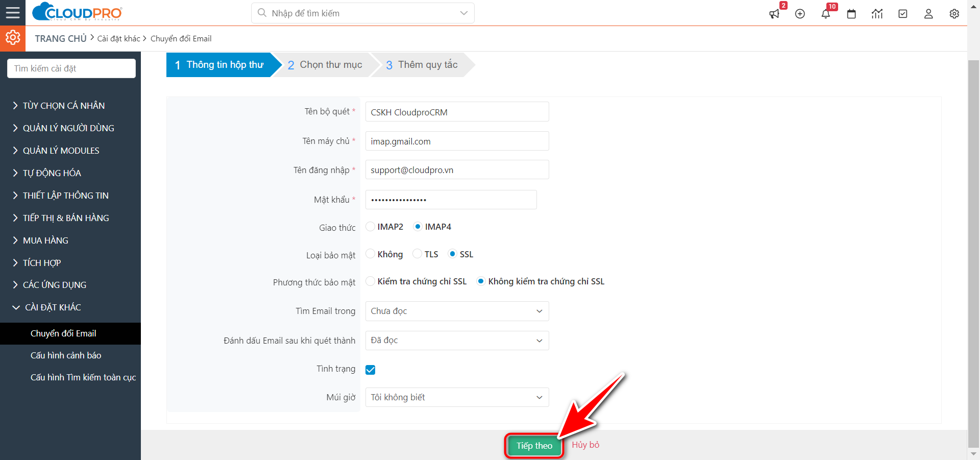Select Không security type
The image size is (980, 460).
pos(371,254)
